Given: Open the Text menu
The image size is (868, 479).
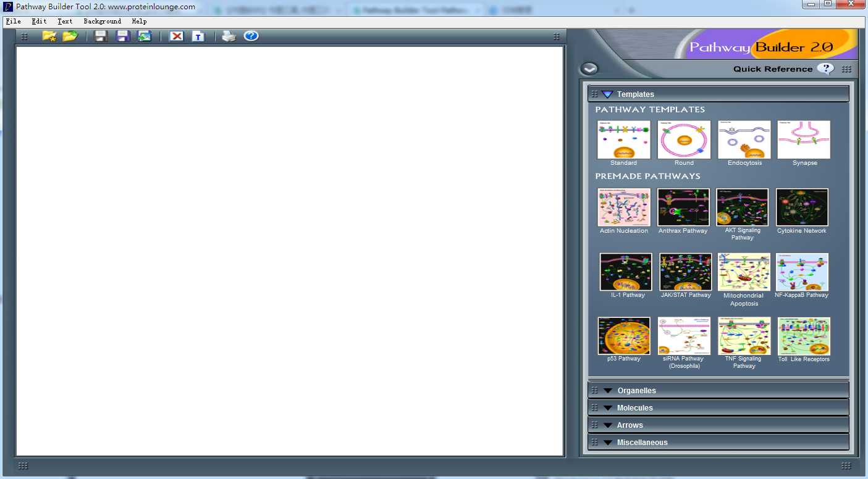Looking at the screenshot, I should pyautogui.click(x=65, y=21).
